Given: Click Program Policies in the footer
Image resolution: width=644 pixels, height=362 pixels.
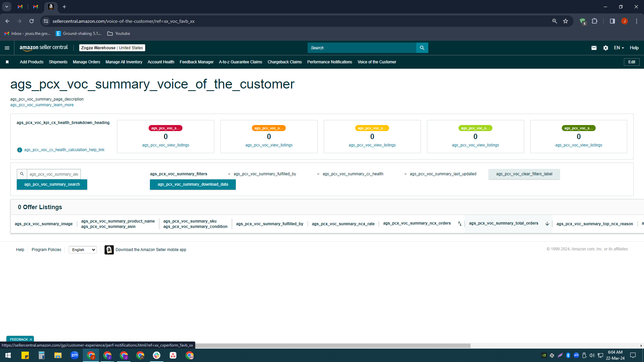Looking at the screenshot, I should (46, 250).
